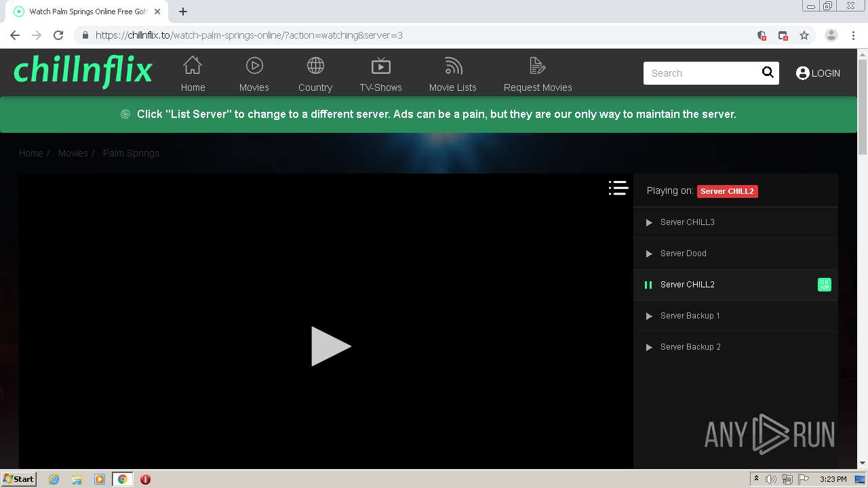Image resolution: width=868 pixels, height=488 pixels.
Task: Show hidden tray icons arrow
Action: click(x=756, y=479)
